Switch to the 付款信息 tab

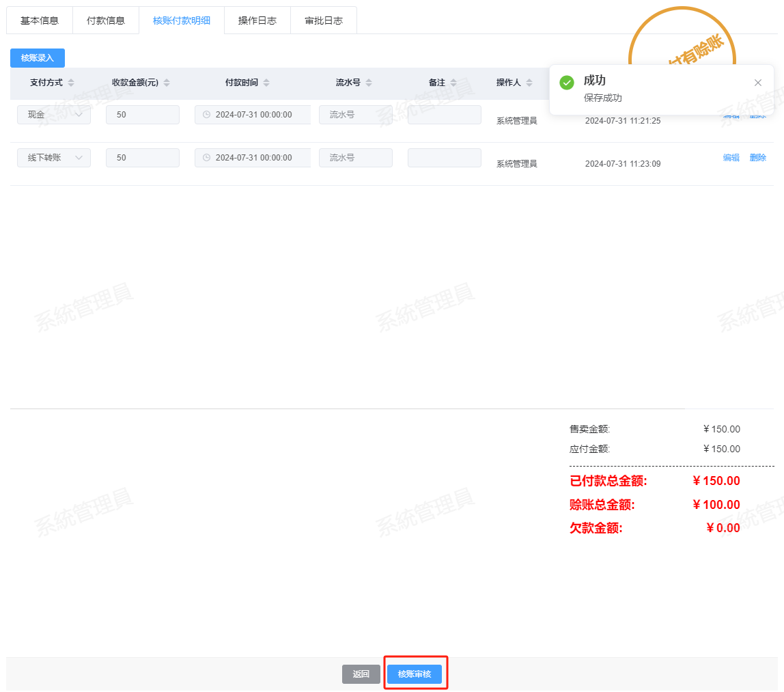click(x=106, y=20)
